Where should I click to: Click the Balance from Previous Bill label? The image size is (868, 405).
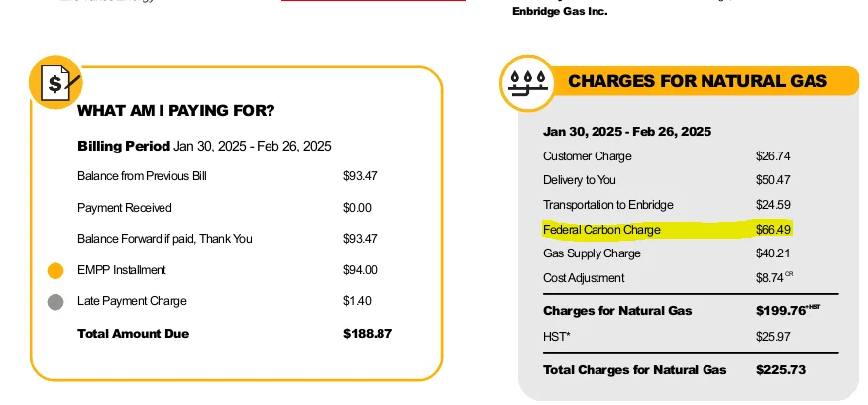click(x=142, y=176)
